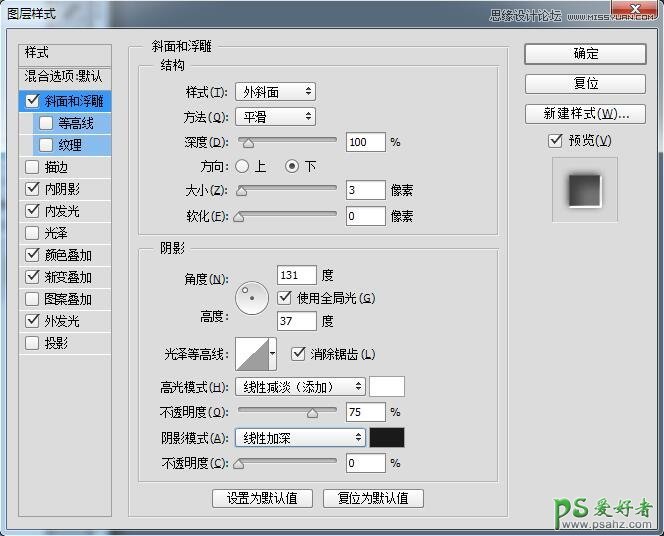
Task: Click the style preview thumbnail
Action: coord(584,189)
